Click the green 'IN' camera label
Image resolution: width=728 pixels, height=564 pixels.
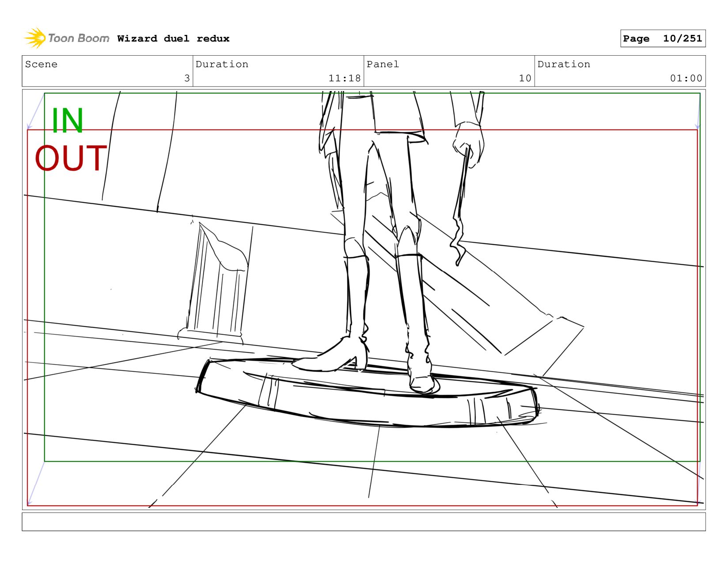tap(67, 120)
